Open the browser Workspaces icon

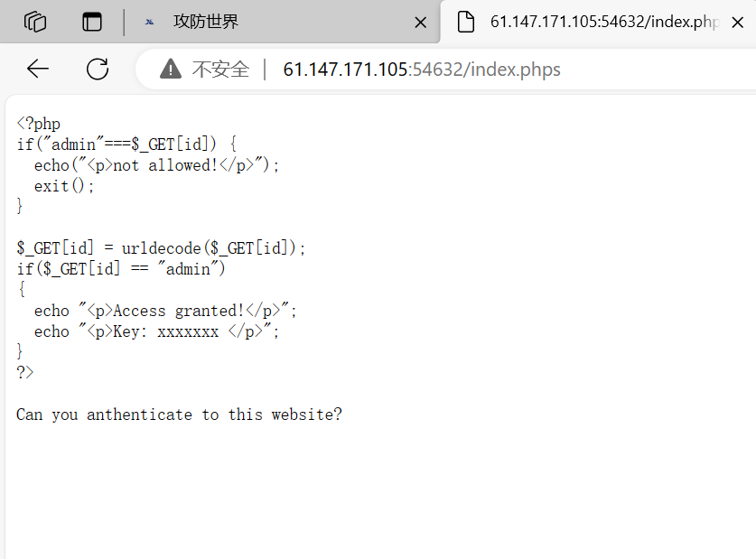point(35,22)
